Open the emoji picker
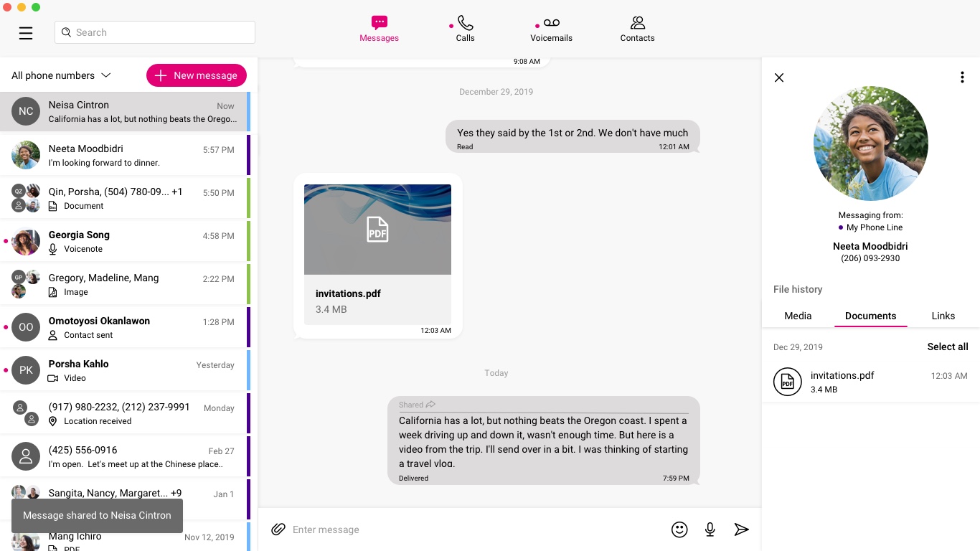Image resolution: width=980 pixels, height=551 pixels. pyautogui.click(x=679, y=529)
